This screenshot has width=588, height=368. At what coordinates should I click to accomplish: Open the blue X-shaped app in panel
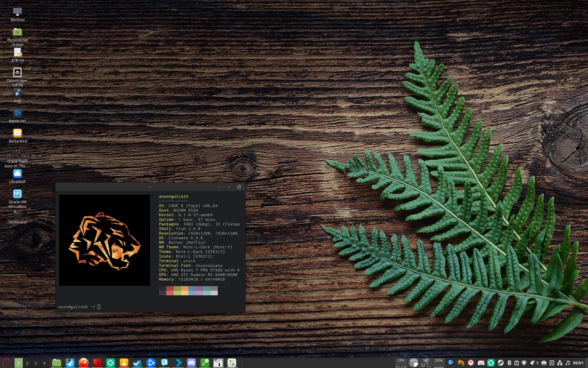pos(178,363)
